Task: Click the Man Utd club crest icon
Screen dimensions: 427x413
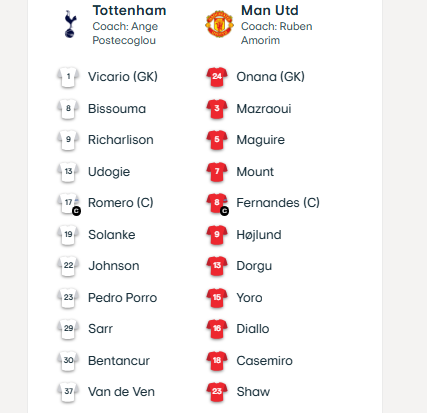Action: tap(219, 24)
